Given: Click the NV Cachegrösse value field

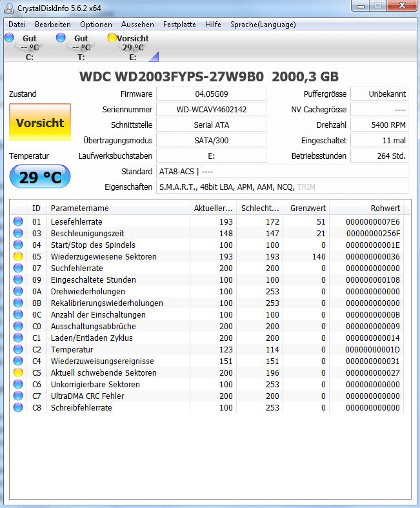Looking at the screenshot, I should coord(380,110).
